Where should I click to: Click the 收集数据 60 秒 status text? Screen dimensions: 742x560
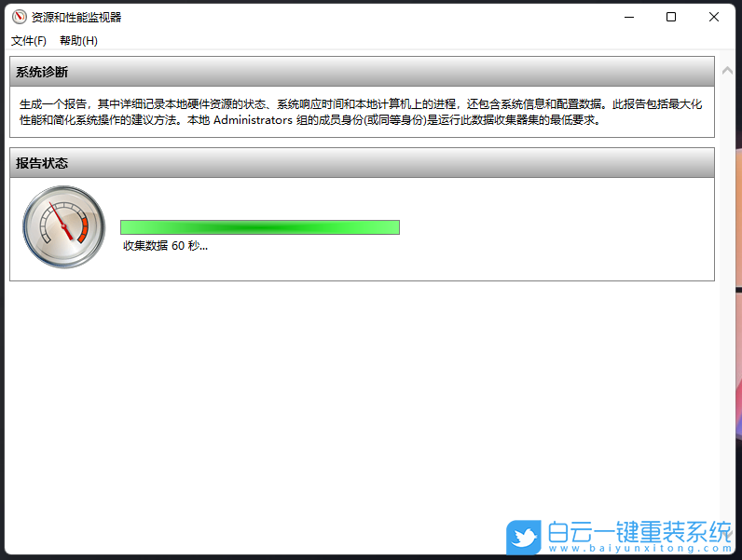coord(165,245)
